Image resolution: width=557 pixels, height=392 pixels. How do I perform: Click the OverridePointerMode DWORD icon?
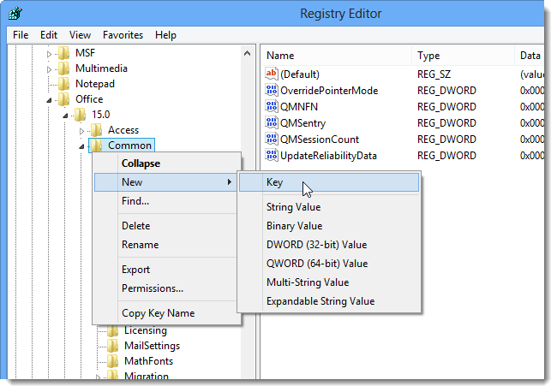tap(272, 90)
